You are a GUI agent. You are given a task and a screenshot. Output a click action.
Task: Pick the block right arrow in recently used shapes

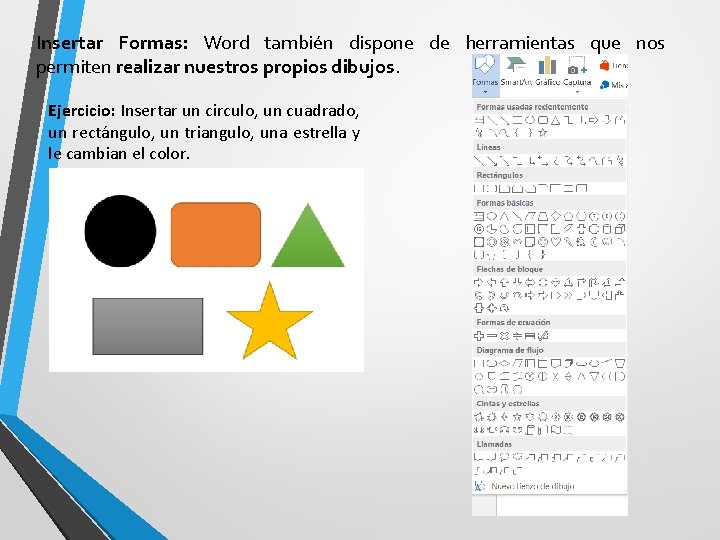click(x=593, y=120)
